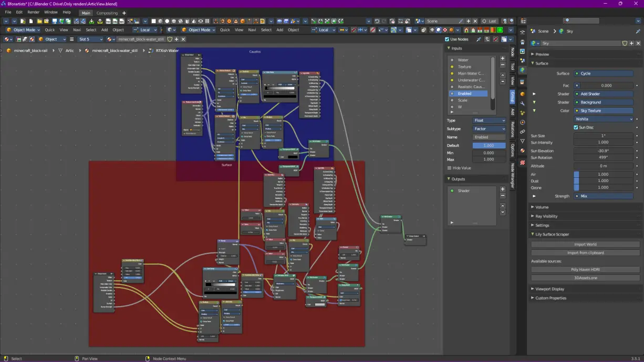Open the Subtype Factor dropdown
644x362 pixels.
[x=490, y=129]
